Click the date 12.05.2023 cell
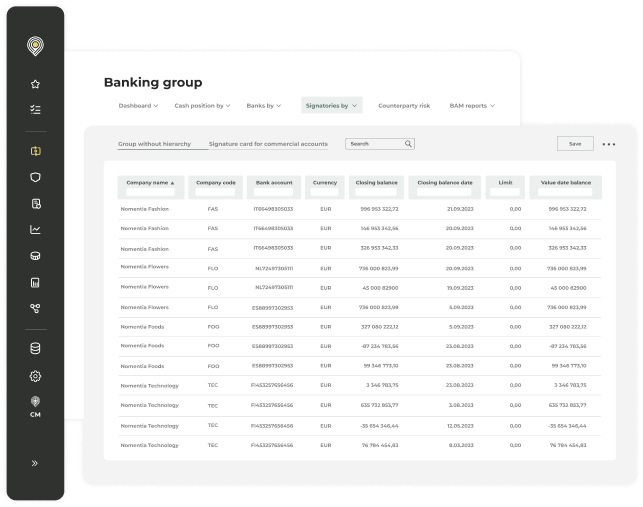Screen dimensions: 643x507 (x=460, y=426)
